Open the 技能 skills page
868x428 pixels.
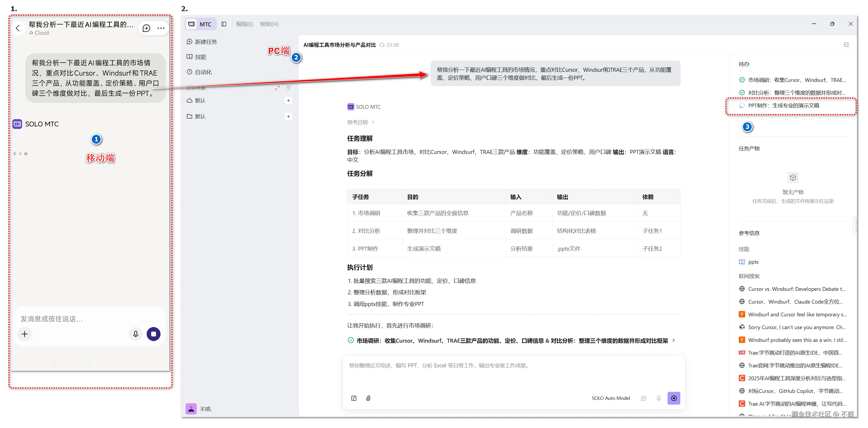pyautogui.click(x=196, y=57)
